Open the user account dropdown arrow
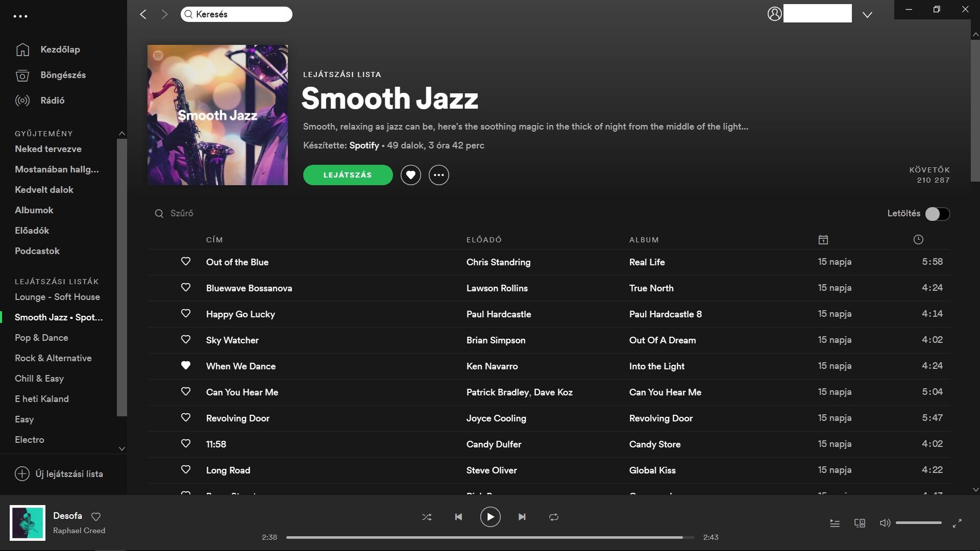Screen dimensions: 980x551 click(867, 15)
